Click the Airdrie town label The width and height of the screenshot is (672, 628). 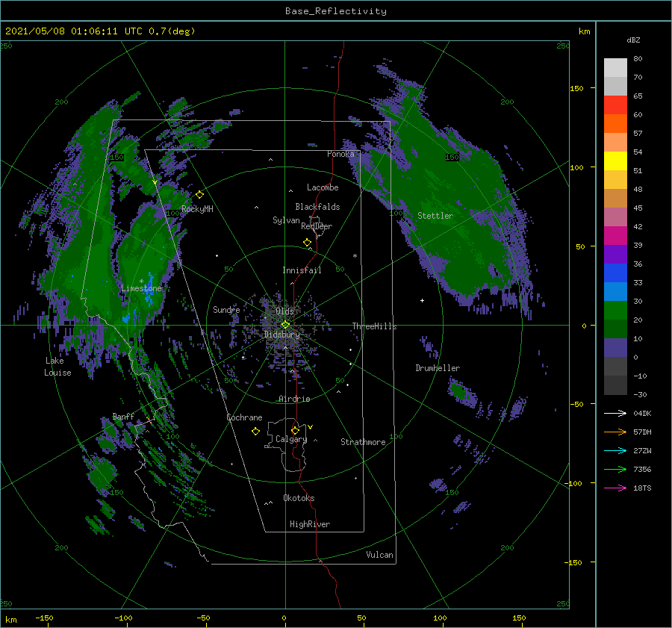tap(294, 399)
